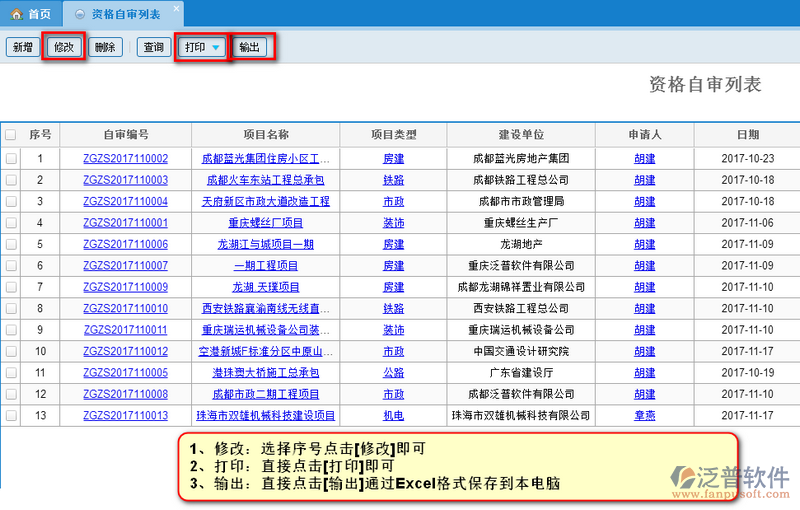Click the 修改 button
Image resolution: width=800 pixels, height=510 pixels.
[64, 48]
